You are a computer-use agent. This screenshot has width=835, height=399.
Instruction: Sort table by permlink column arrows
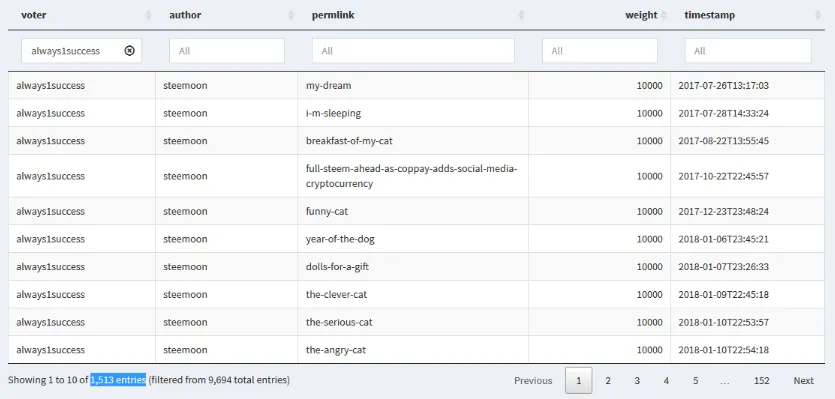tap(521, 15)
